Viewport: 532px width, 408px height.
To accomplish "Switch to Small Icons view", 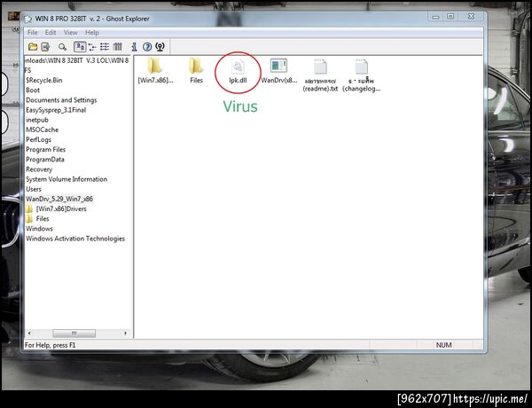I will tap(92, 47).
